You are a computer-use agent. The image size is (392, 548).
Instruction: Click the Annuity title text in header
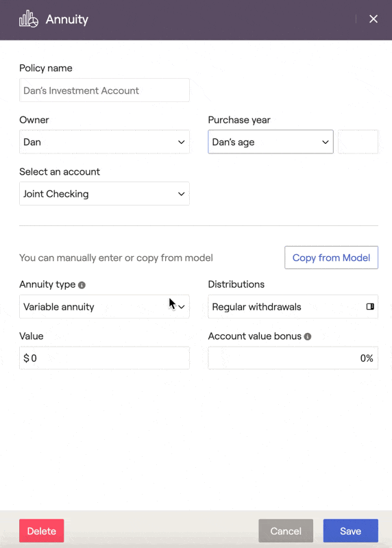tap(66, 19)
